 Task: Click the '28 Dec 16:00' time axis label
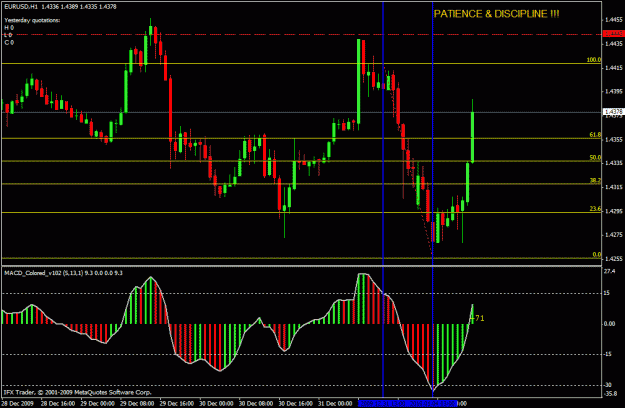coord(58,403)
